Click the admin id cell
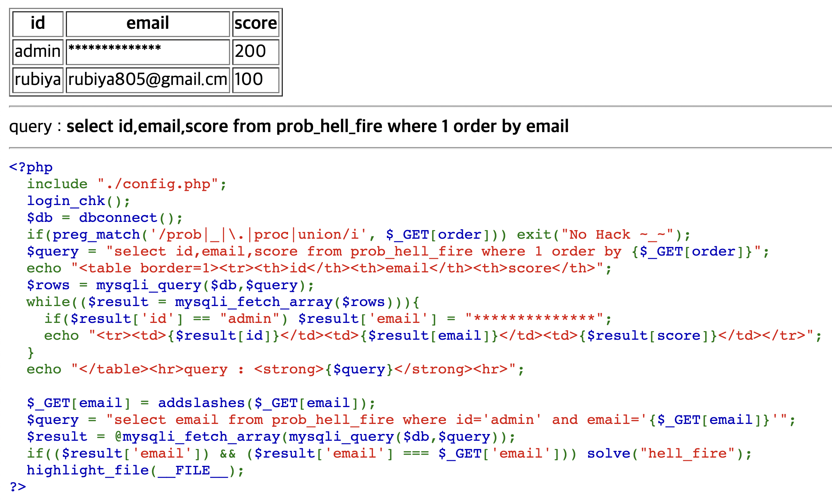 [x=38, y=52]
